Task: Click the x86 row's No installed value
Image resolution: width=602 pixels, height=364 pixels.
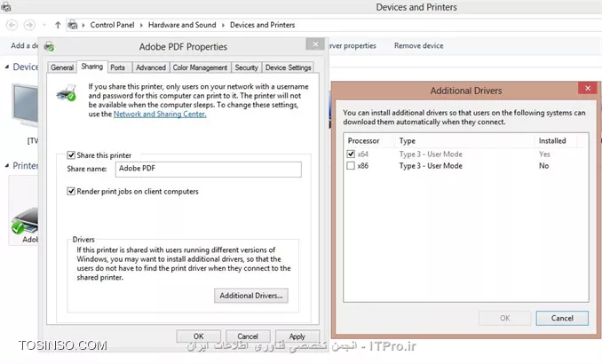Action: [544, 166]
